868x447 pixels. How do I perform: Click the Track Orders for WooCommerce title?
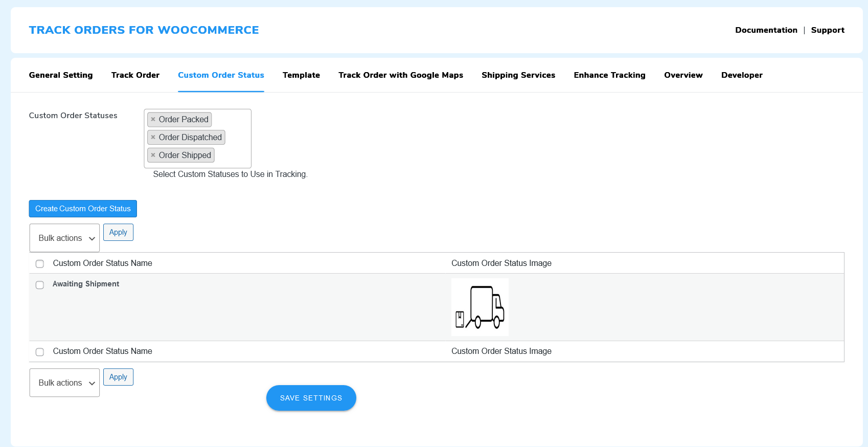(x=144, y=30)
